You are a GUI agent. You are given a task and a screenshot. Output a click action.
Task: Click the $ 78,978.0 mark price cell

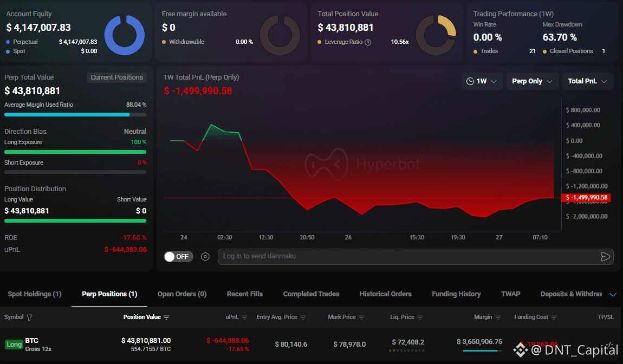coord(349,344)
